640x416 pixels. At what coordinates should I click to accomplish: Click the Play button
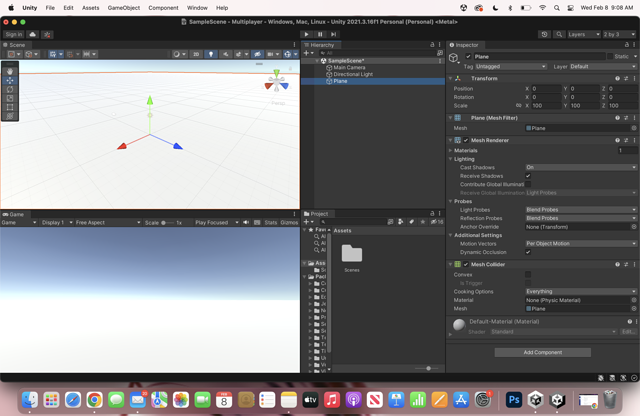[x=306, y=34]
